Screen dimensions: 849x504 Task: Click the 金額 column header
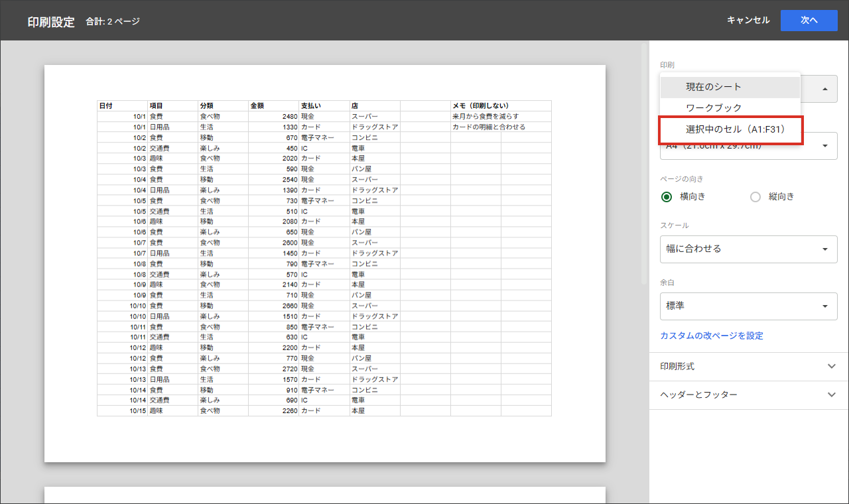[x=273, y=105]
